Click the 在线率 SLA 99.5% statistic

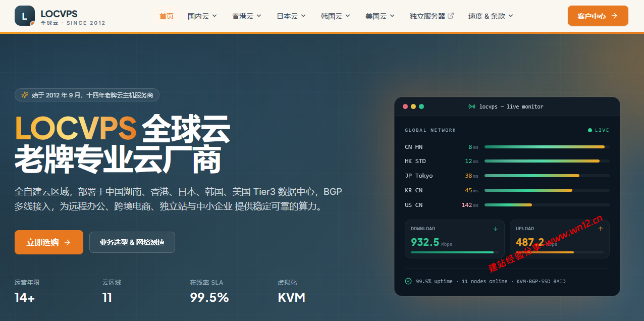[209, 291]
